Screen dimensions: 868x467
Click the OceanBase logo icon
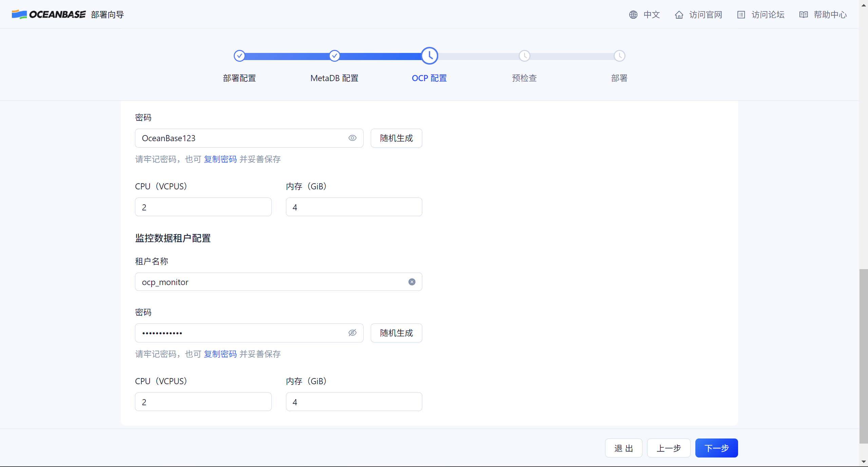[x=19, y=14]
